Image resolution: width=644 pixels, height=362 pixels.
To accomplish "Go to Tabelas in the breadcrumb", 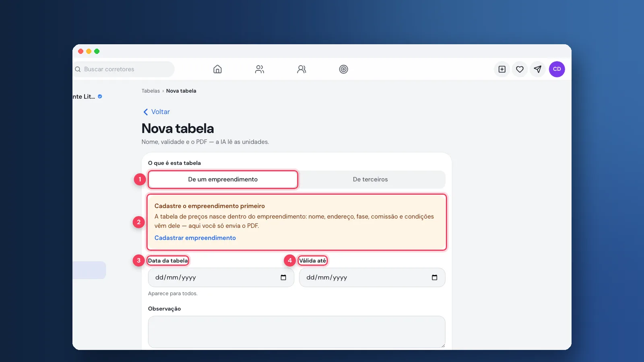I will tap(151, 91).
